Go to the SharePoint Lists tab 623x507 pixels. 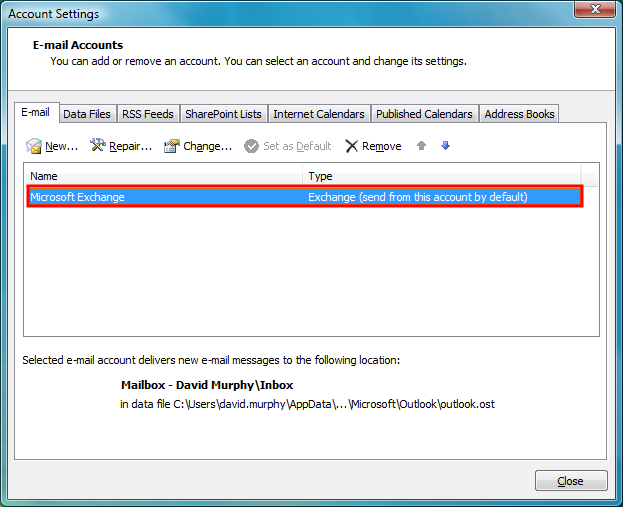pos(223,114)
